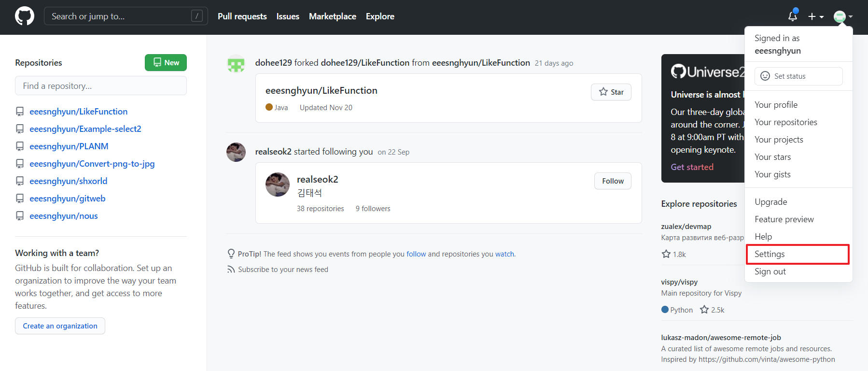Click the slash shortcut icon in search
Screen dimensions: 868x371
coord(197,16)
